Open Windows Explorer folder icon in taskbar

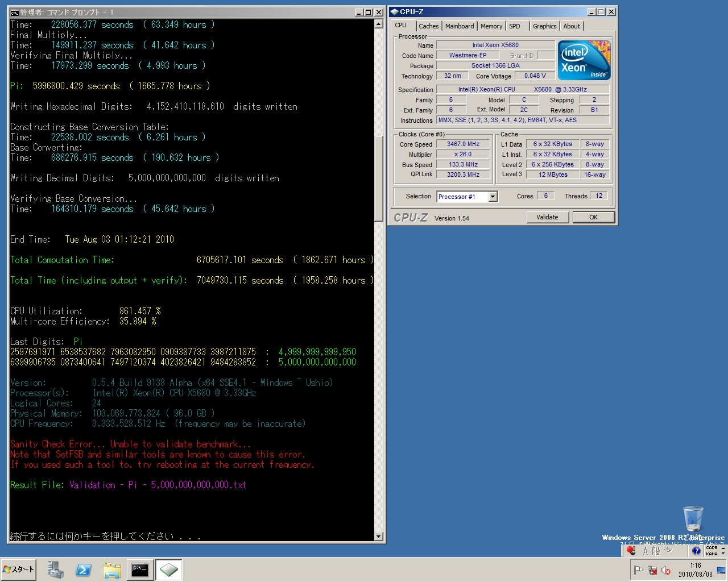point(112,569)
